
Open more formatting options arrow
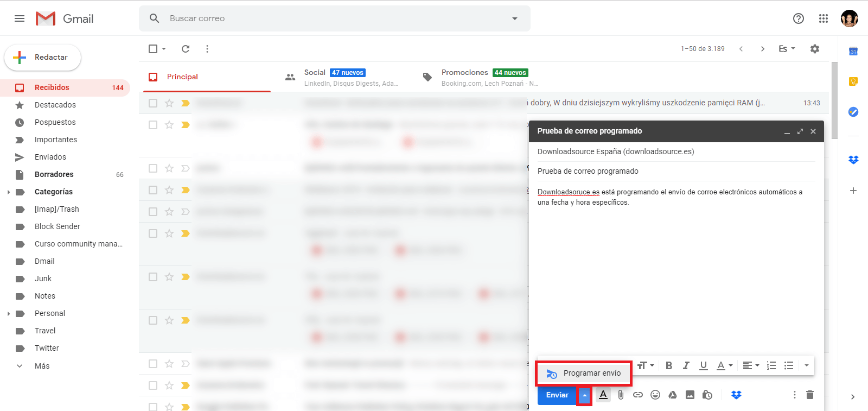807,365
